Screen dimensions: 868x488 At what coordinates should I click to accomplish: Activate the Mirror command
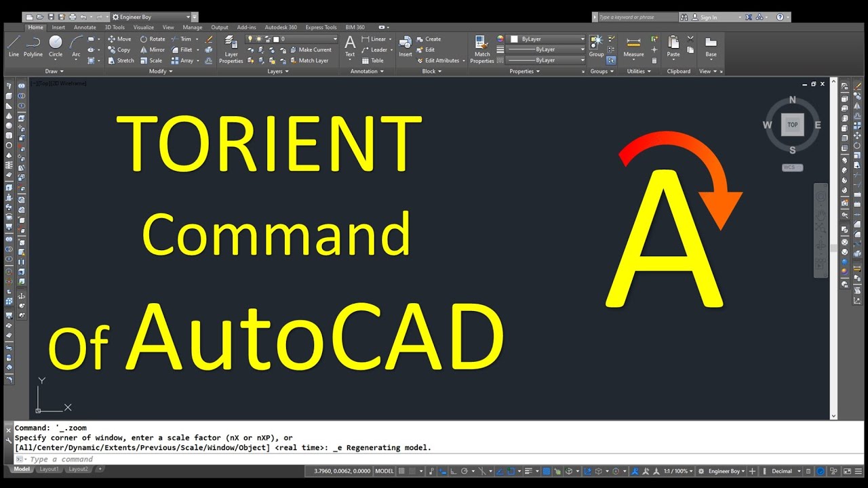pos(153,49)
